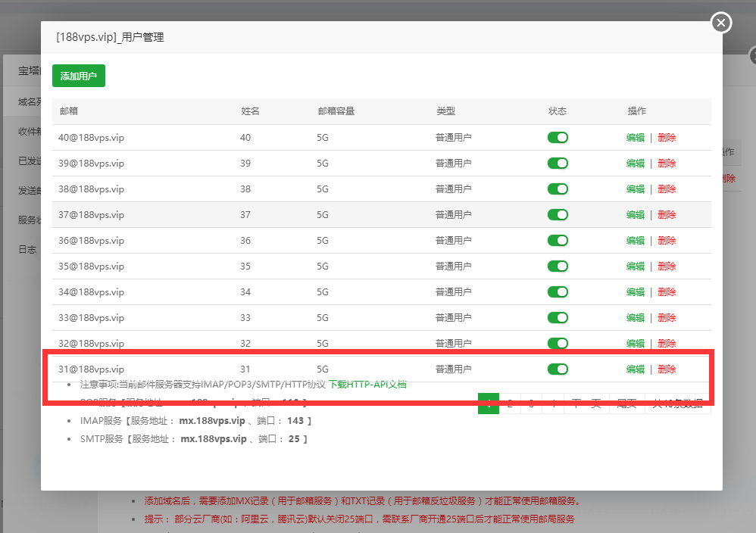
Task: Click 删除 for 39@188vps.vip
Action: pyautogui.click(x=667, y=163)
